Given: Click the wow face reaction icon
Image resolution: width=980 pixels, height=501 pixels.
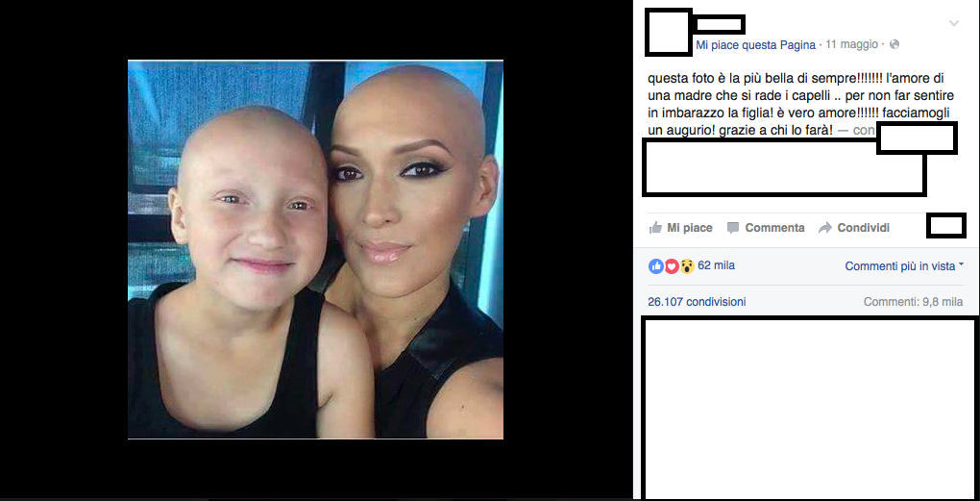Looking at the screenshot, I should point(687,266).
